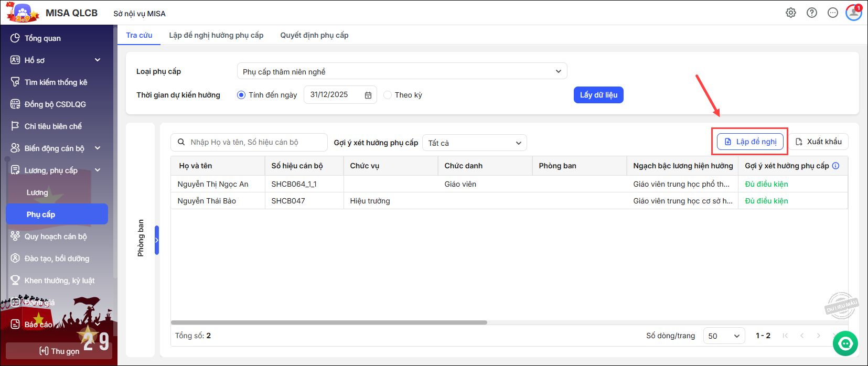Switch to Lập đề nghị hưởng phụ cấp tab
The image size is (868, 366).
[216, 35]
